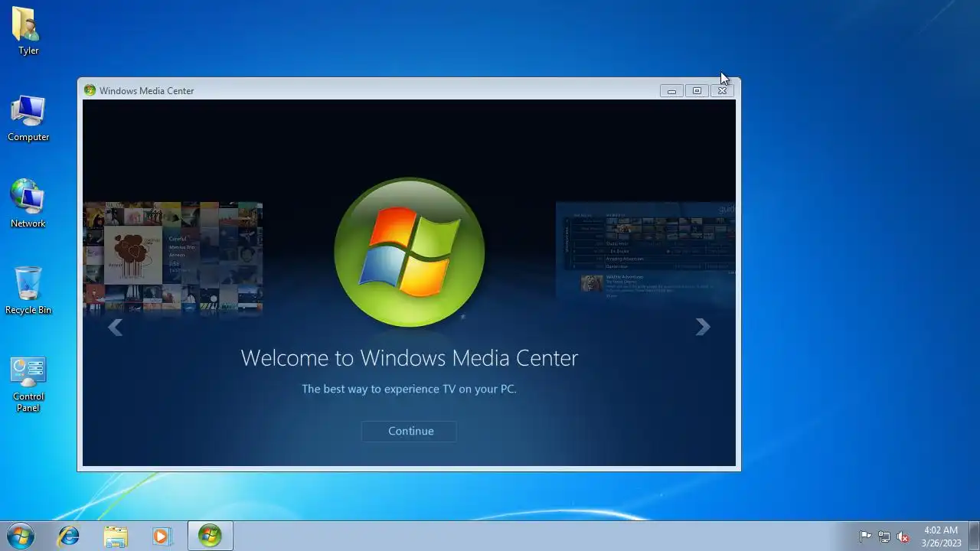This screenshot has height=551, width=980.
Task: Select the music library preview thumbnail
Action: point(172,258)
